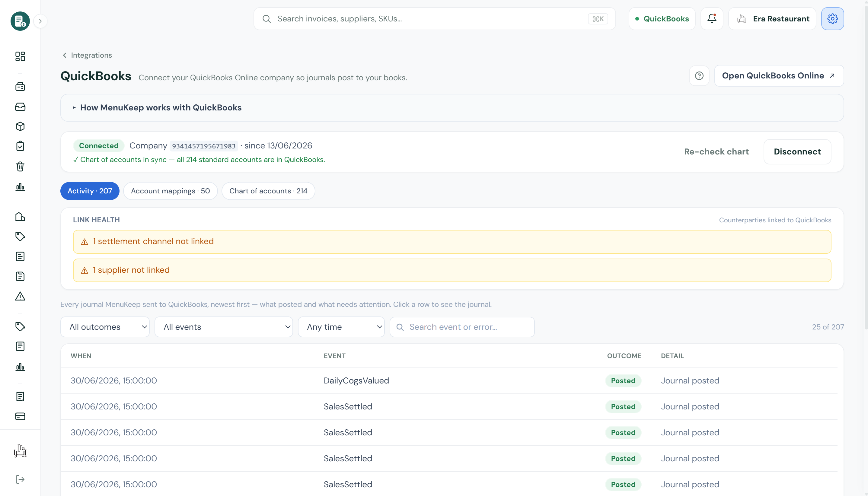868x496 pixels.
Task: Open the 1 supplier not linked alert
Action: click(452, 270)
